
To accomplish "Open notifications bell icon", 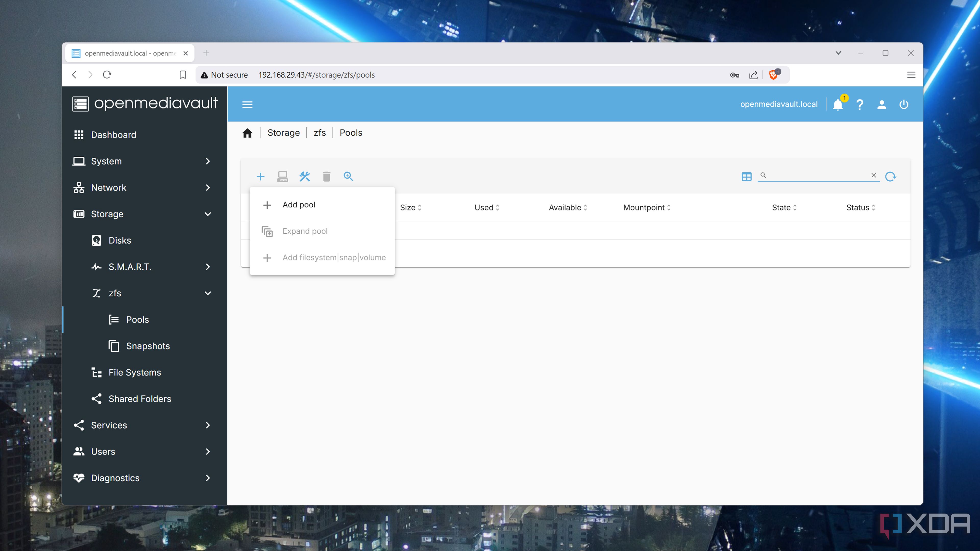I will click(838, 105).
